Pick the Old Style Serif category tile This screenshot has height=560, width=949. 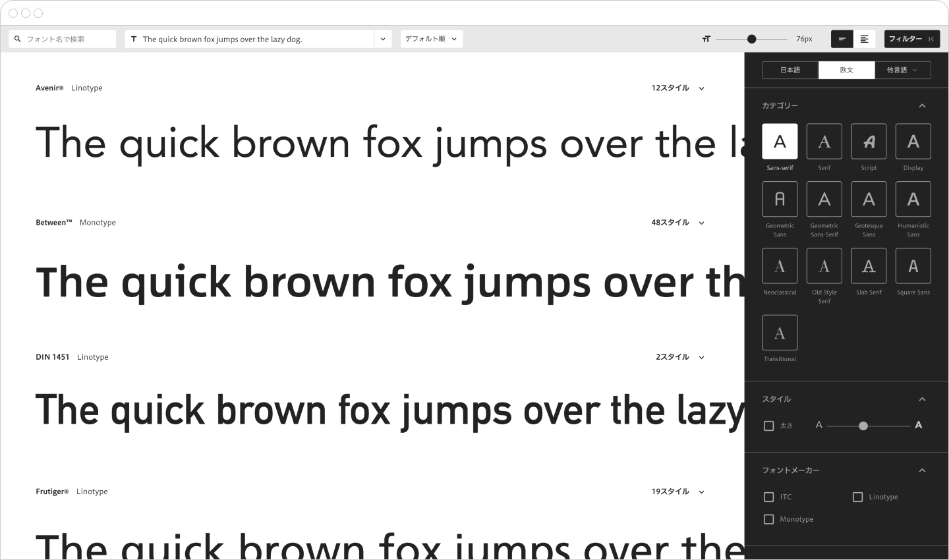coord(824,266)
